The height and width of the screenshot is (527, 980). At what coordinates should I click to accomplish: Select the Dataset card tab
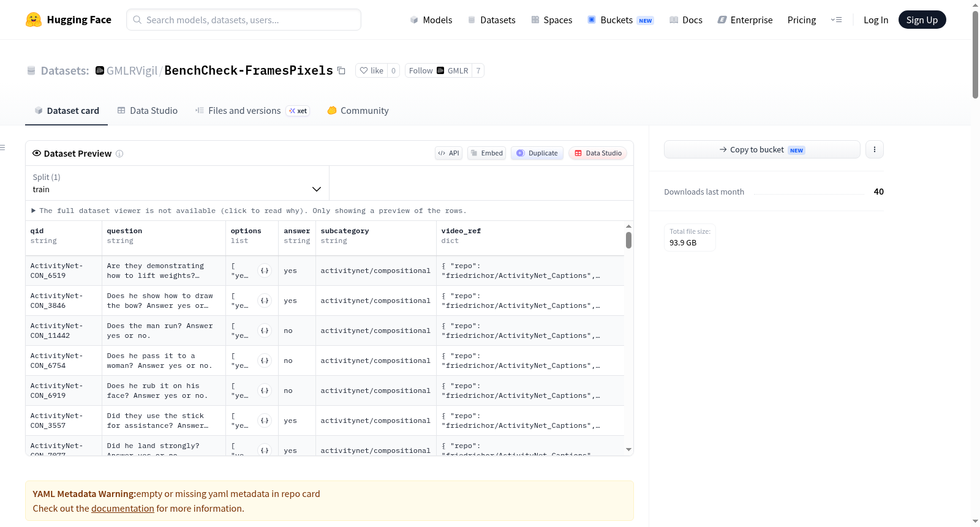tap(66, 111)
